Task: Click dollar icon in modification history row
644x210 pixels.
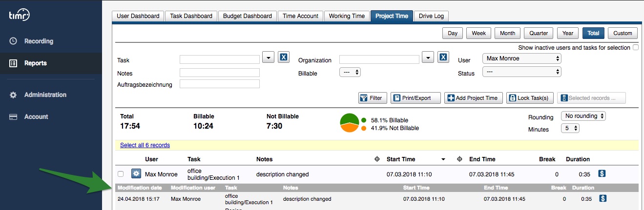Action: point(603,198)
